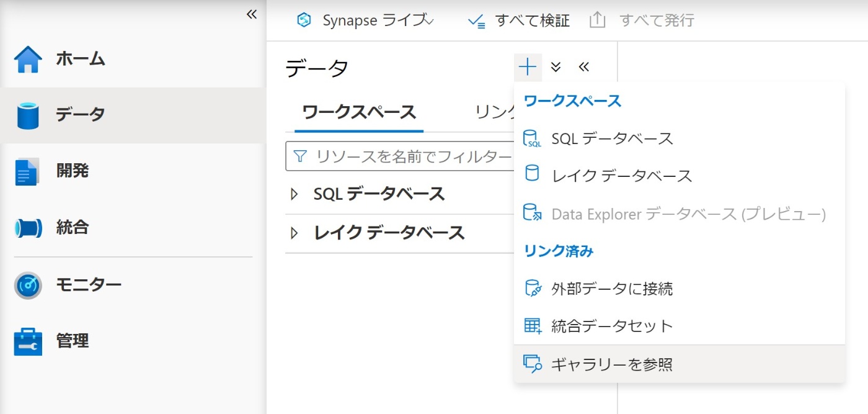Click the plus add resource button

pos(528,67)
